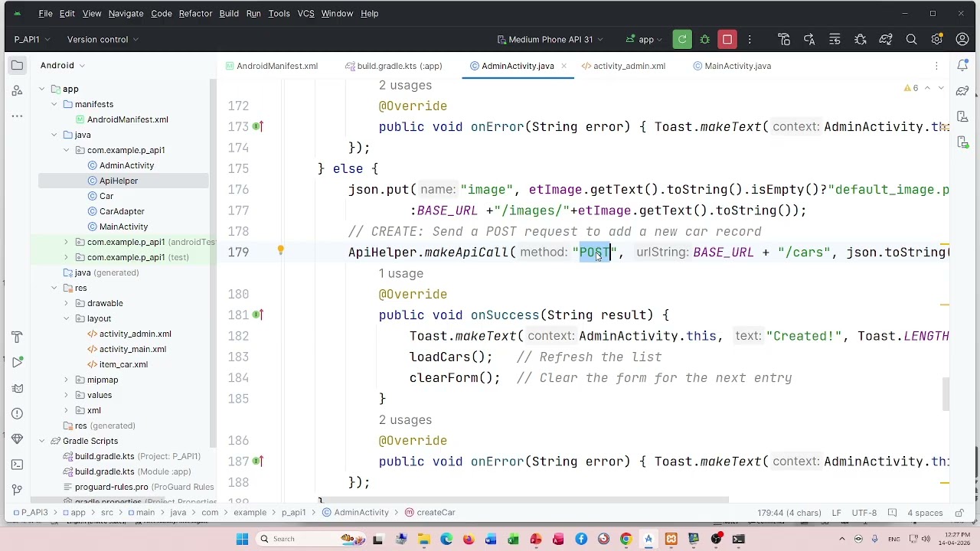Select CarAdapter class in the project tree
The width and height of the screenshot is (980, 551).
pyautogui.click(x=122, y=211)
